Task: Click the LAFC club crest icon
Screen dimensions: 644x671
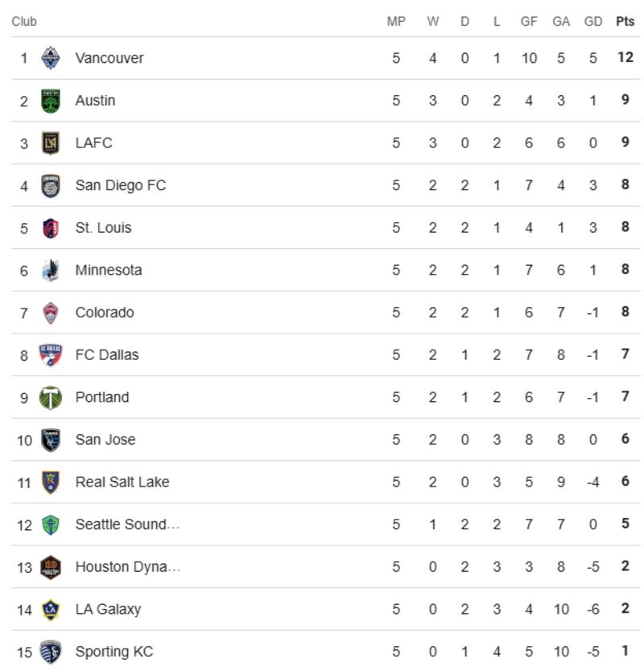Action: tap(51, 143)
